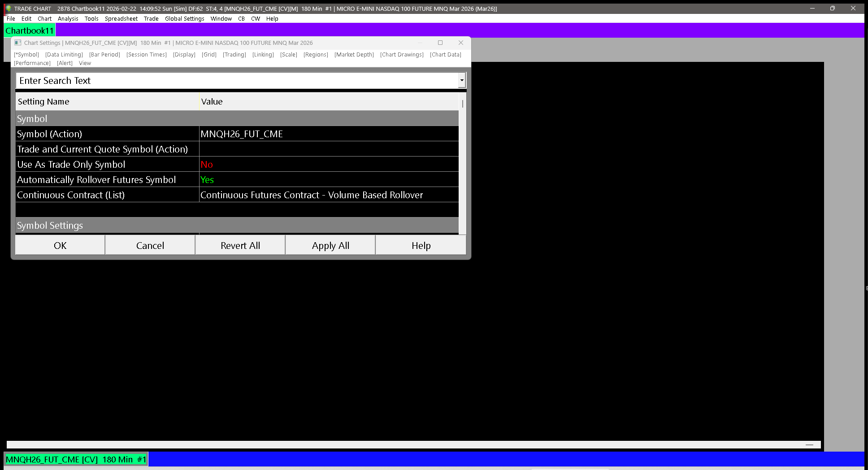Switch to the [Scale] tab
The image size is (868, 470).
pos(289,54)
